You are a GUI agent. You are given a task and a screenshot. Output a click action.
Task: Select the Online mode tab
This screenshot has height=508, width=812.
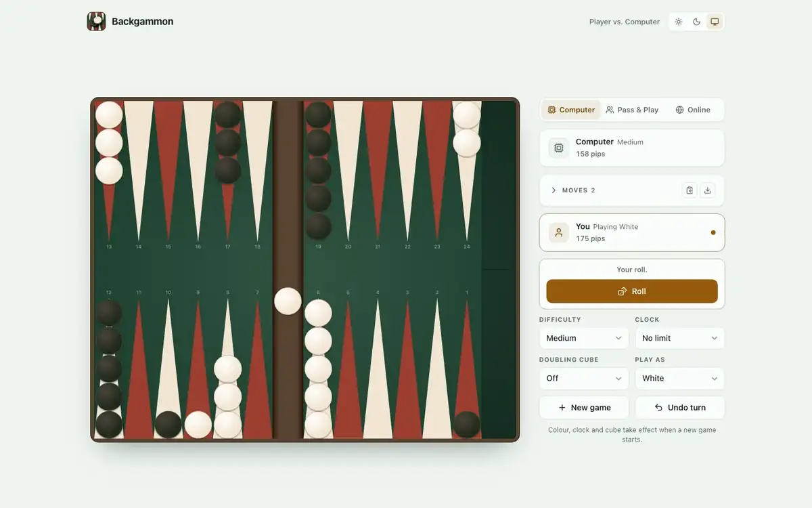[693, 110]
